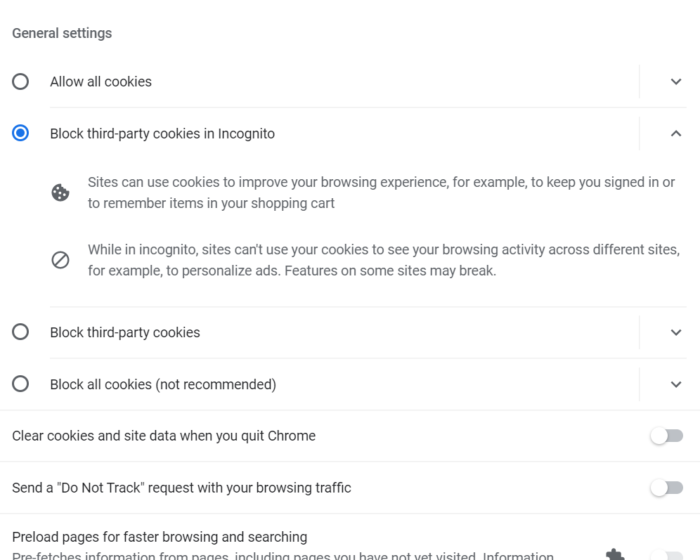This screenshot has height=560, width=700.
Task: Click the Allow all cookies label text
Action: 101,82
